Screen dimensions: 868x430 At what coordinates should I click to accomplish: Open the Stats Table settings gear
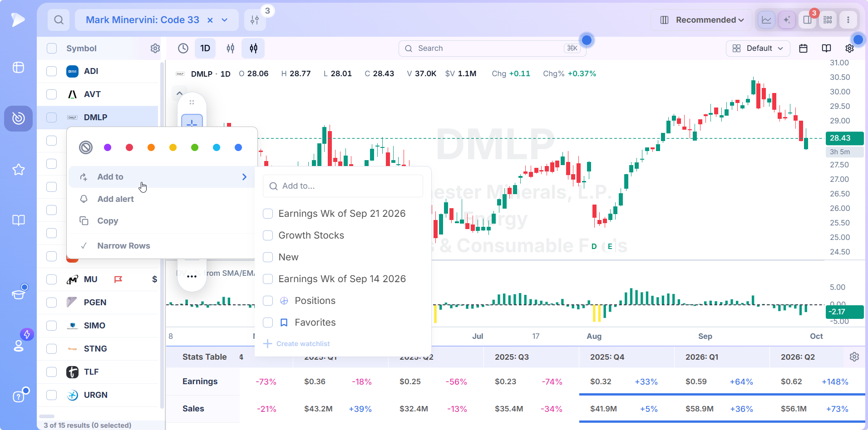[x=854, y=357]
